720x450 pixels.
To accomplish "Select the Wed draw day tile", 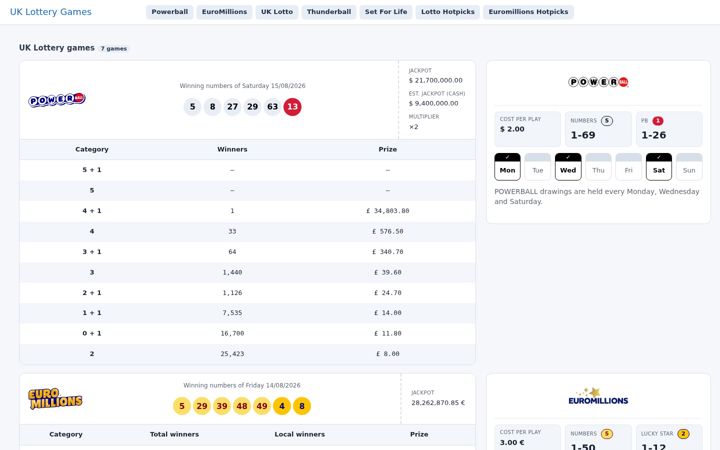I will [x=568, y=167].
